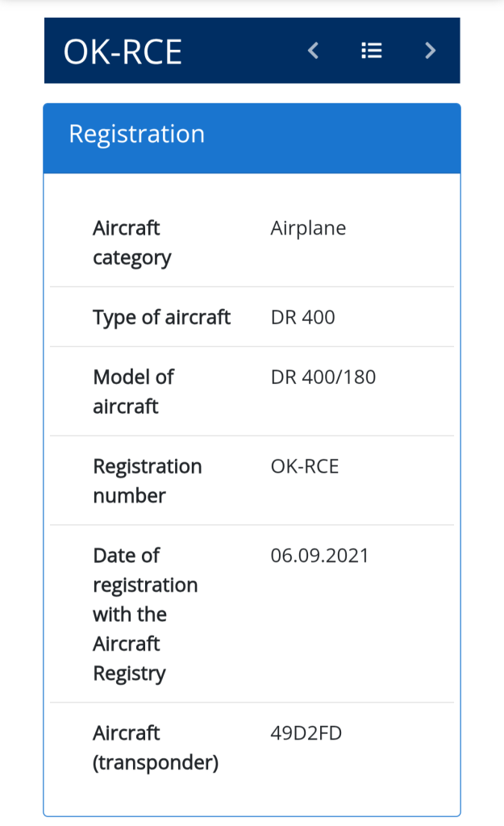The image size is (504, 826).
Task: Click white panel space beneath the transponder row
Action: (x=252, y=799)
